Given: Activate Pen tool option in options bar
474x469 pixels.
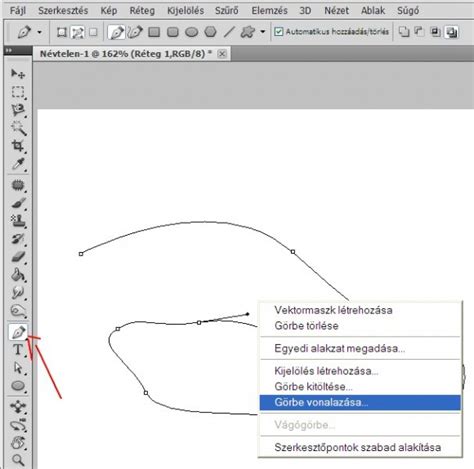Looking at the screenshot, I should point(116,33).
